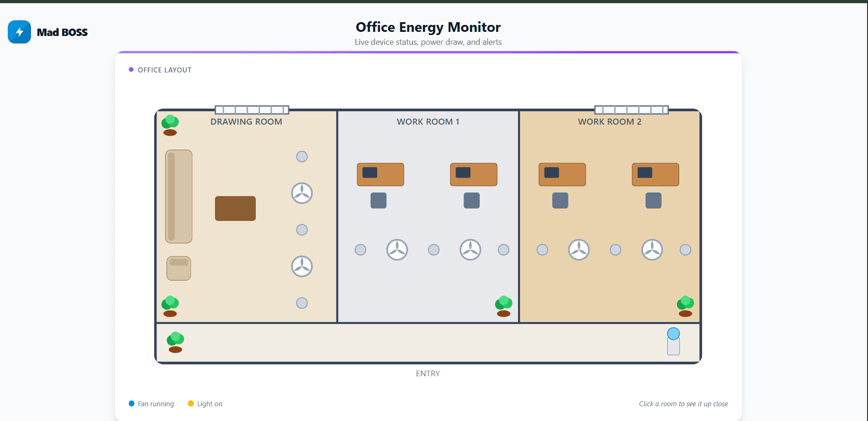Click the right fan in Work Room 2
Screen dimensions: 868x421
pos(652,250)
